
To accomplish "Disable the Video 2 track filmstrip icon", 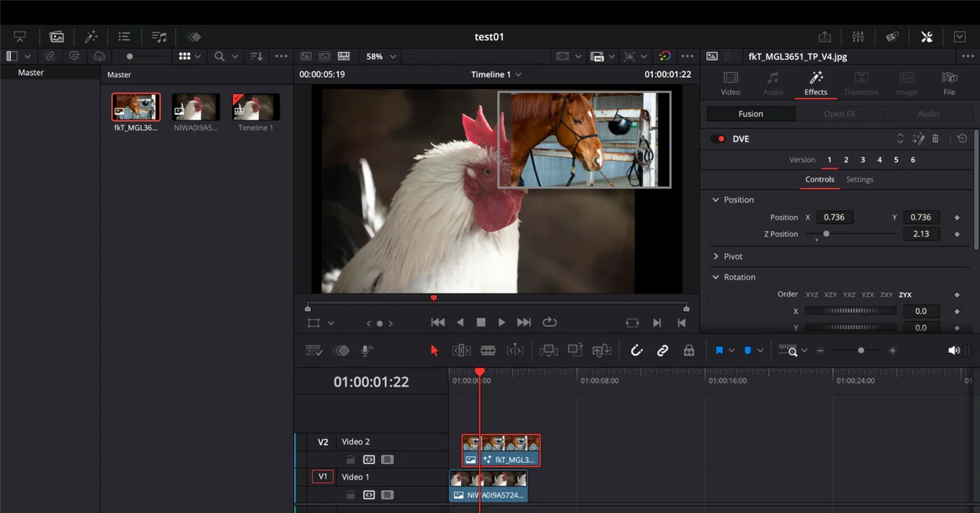I will [387, 460].
